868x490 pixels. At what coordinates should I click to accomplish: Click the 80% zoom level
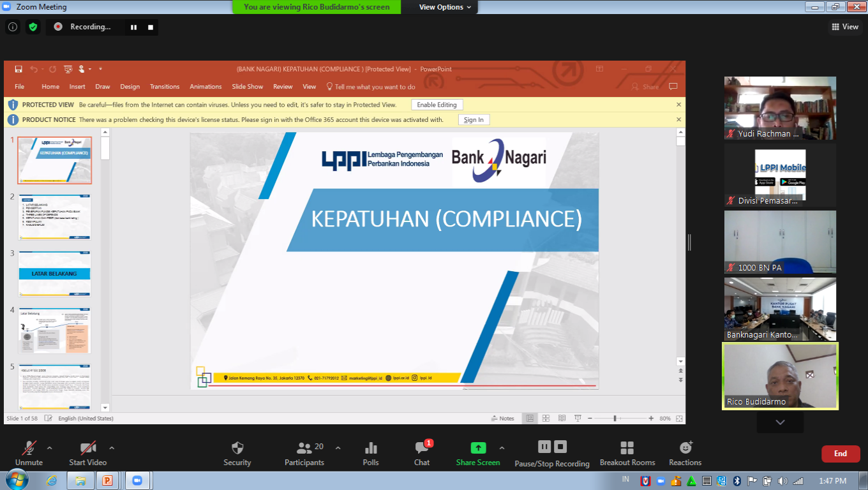[665, 419]
